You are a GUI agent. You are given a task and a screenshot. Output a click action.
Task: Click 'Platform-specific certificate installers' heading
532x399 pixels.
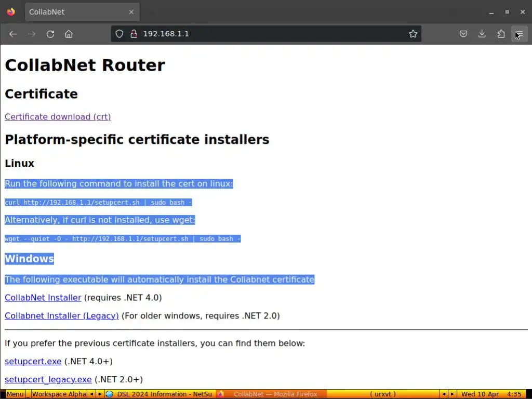[137, 139]
